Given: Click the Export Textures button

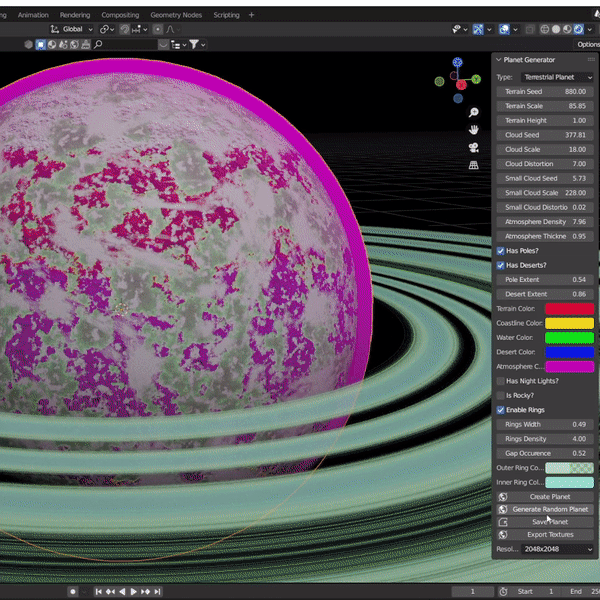Looking at the screenshot, I should (x=545, y=535).
